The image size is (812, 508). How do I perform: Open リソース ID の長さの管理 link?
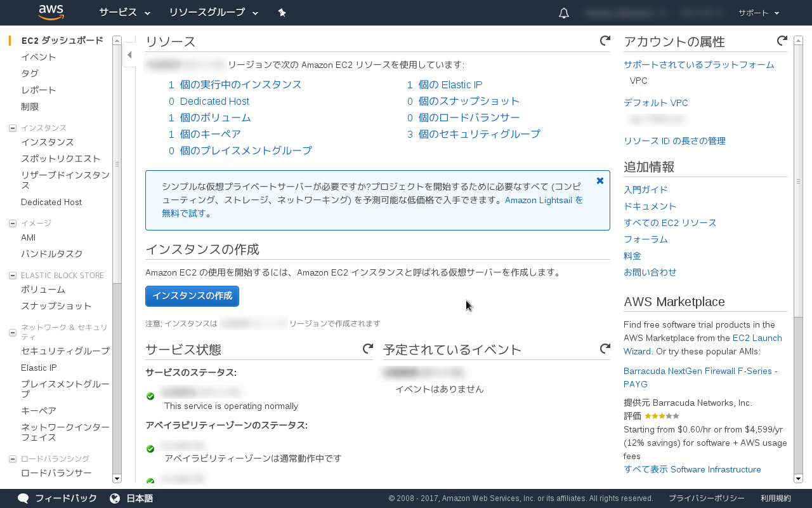tap(674, 141)
